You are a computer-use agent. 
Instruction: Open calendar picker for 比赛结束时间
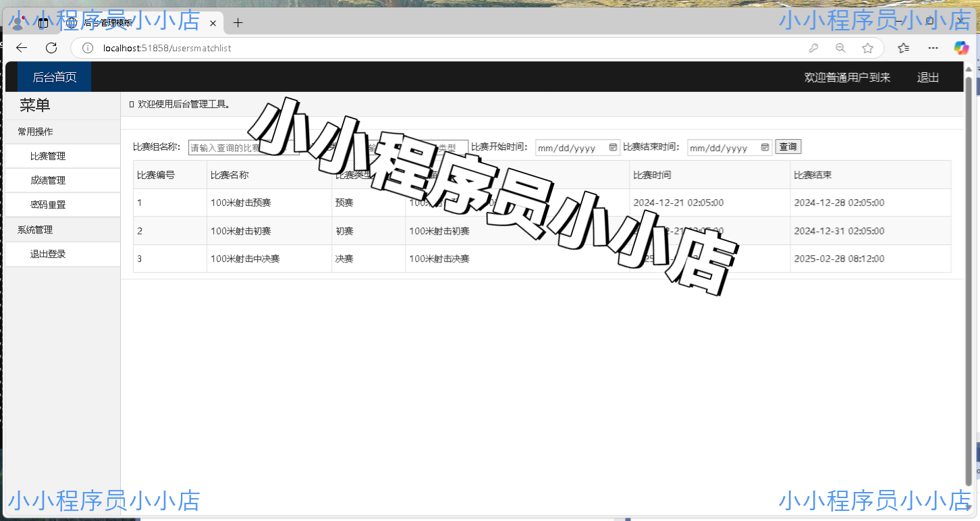[765, 148]
